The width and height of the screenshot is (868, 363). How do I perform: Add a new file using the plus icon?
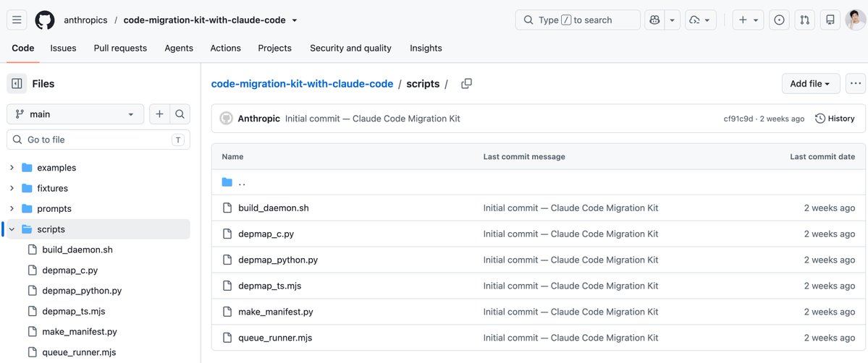pos(159,114)
